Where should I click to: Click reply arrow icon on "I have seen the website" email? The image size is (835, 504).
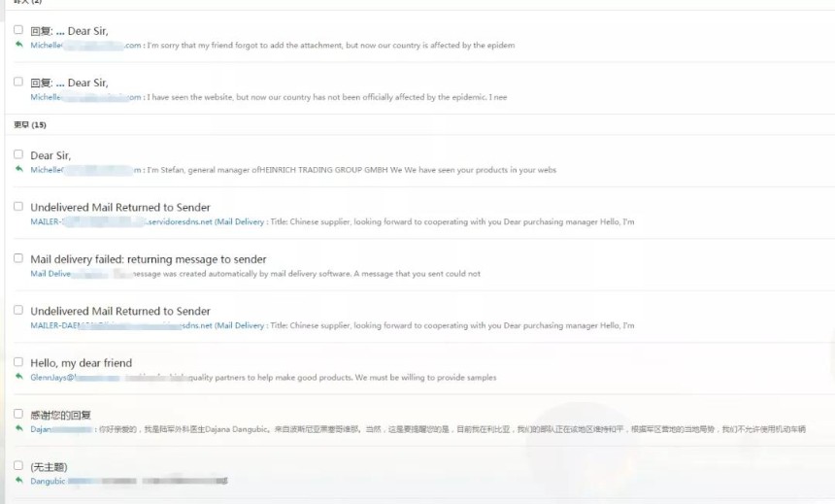click(x=18, y=96)
